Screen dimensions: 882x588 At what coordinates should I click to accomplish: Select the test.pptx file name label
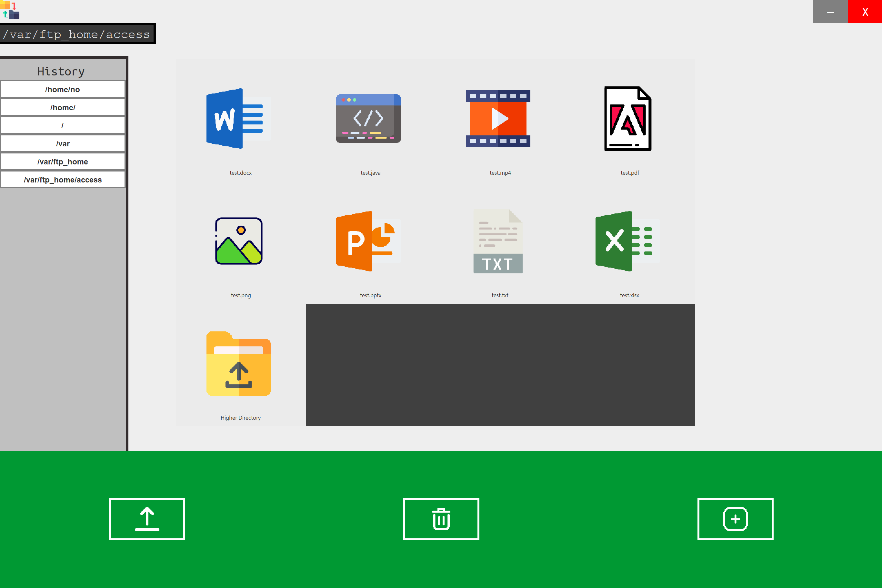click(370, 296)
